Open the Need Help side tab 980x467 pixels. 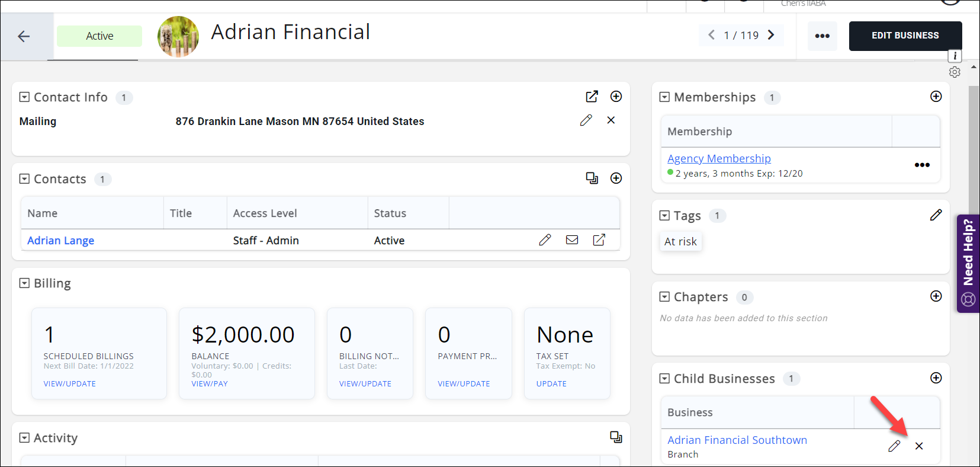coord(968,263)
